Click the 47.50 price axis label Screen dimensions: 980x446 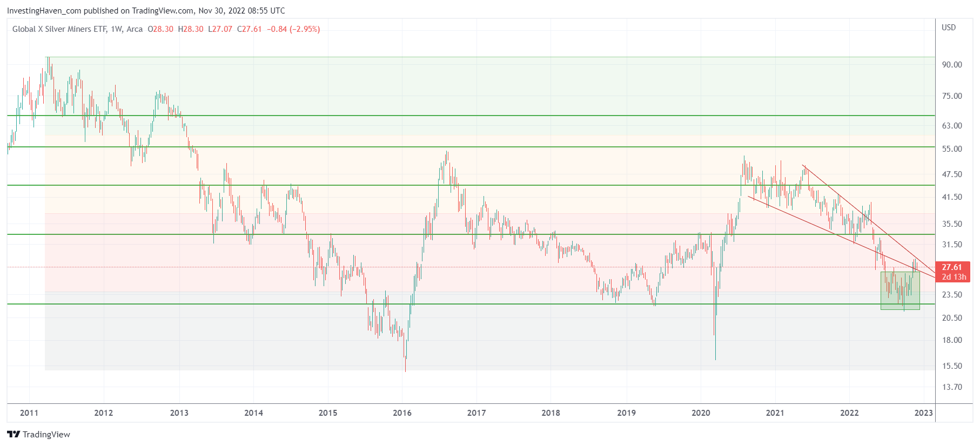coord(952,174)
